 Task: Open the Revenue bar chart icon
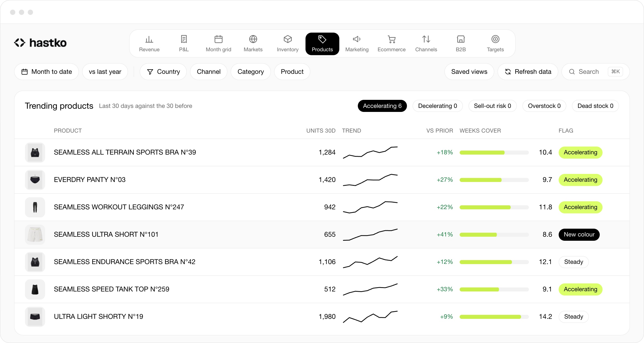(149, 39)
